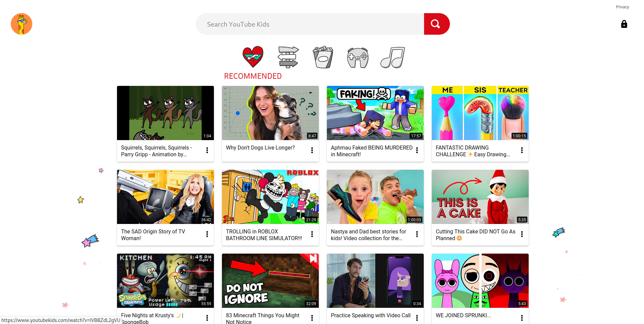
Task: Open options menu for Aphmau Faked video
Action: [417, 150]
